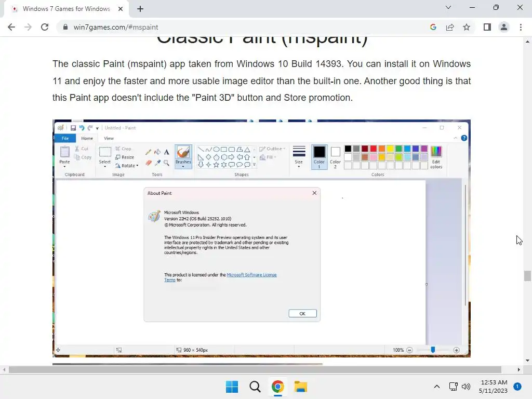Image resolution: width=532 pixels, height=399 pixels.
Task: Close the About Paint dialog
Action: (314, 193)
